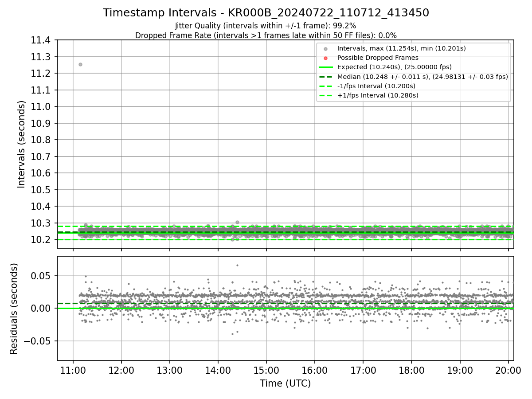Select the 'Jitter Quality' 99.2% subtitle line
Image resolution: width=532 pixels, height=399 pixels.
tap(266, 26)
